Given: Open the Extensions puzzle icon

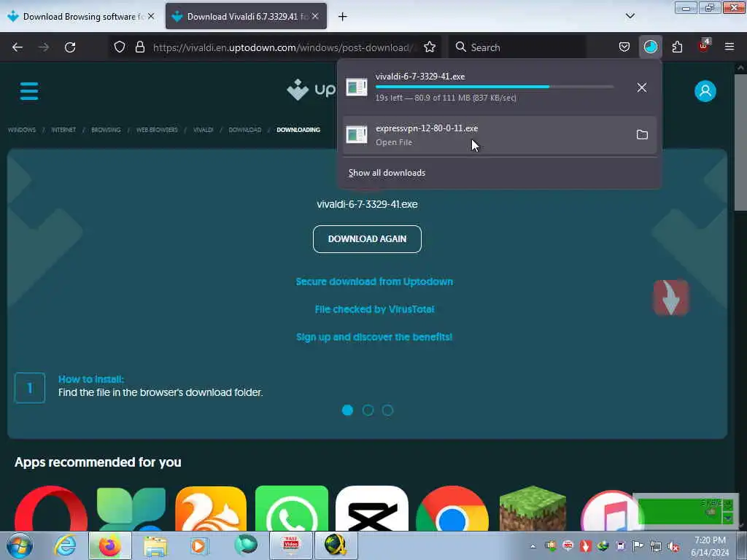Looking at the screenshot, I should coord(677,47).
